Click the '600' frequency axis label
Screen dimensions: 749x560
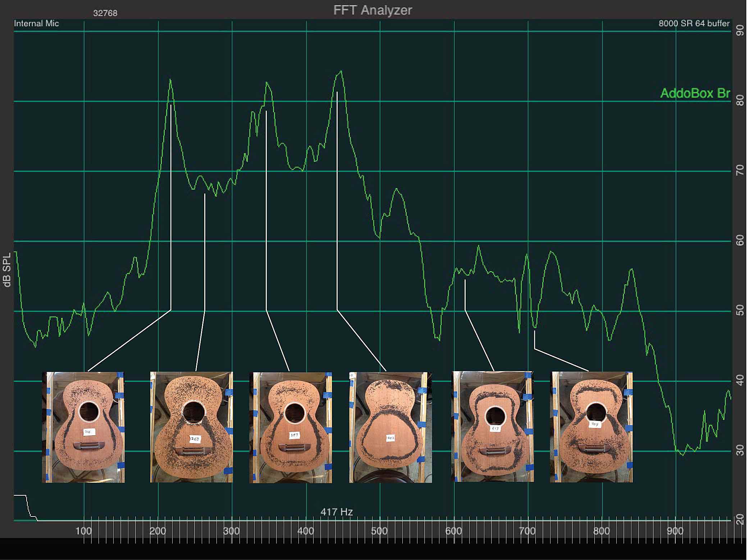click(x=453, y=531)
